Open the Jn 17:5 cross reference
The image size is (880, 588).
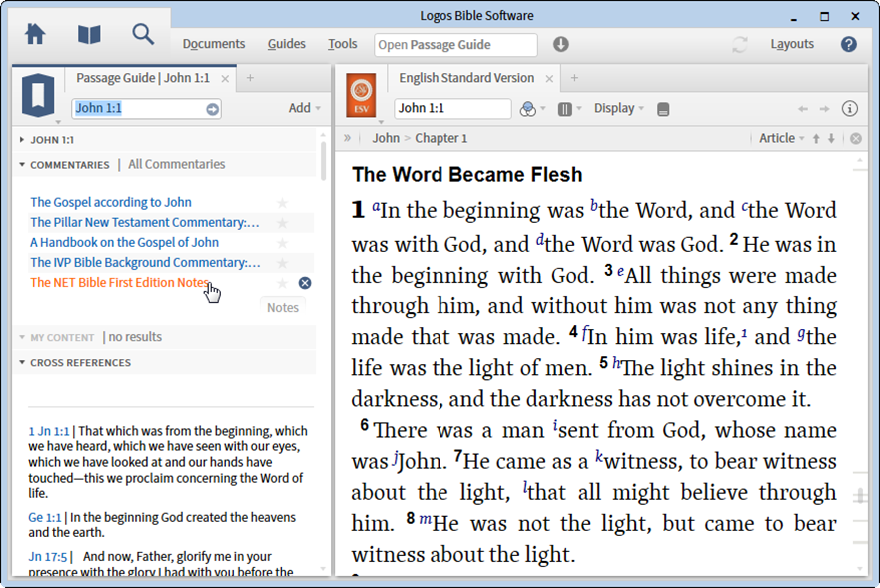(x=48, y=557)
